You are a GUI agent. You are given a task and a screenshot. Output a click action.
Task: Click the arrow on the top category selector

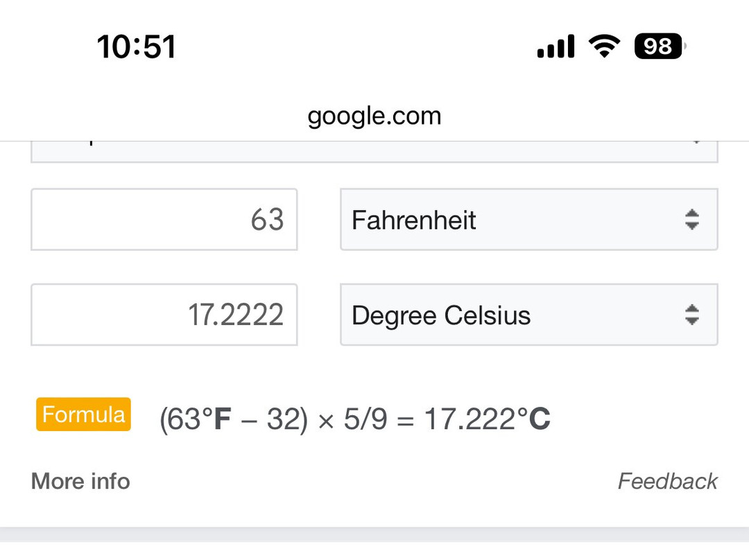coord(696,143)
